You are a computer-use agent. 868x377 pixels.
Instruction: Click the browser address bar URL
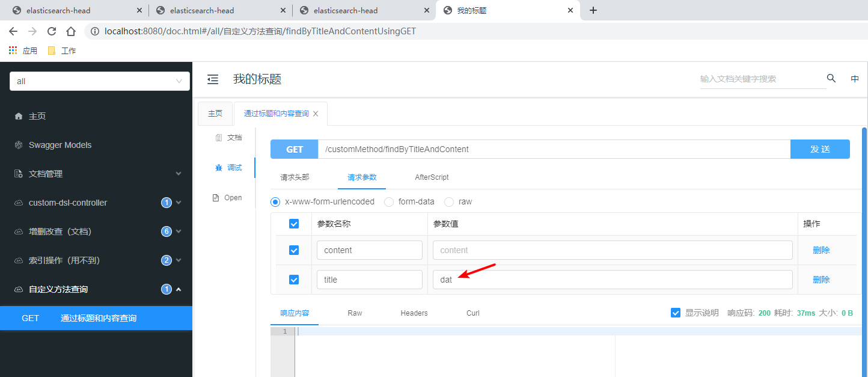[x=260, y=31]
